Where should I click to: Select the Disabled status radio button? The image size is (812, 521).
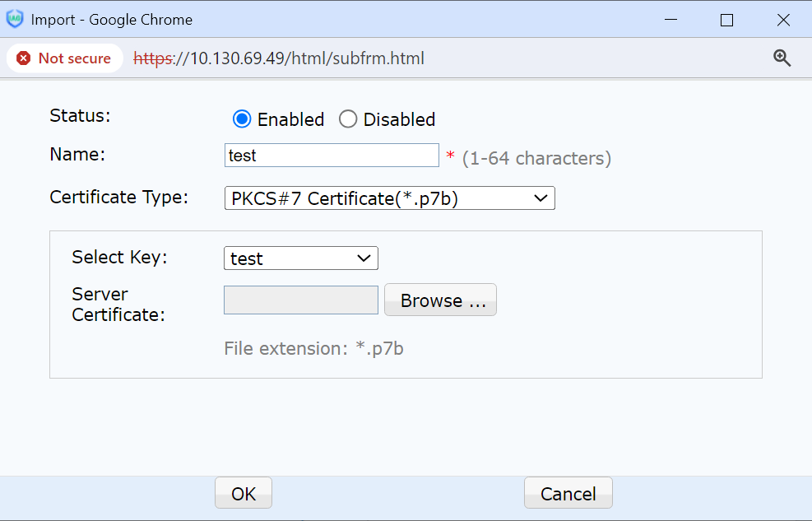pyautogui.click(x=348, y=119)
